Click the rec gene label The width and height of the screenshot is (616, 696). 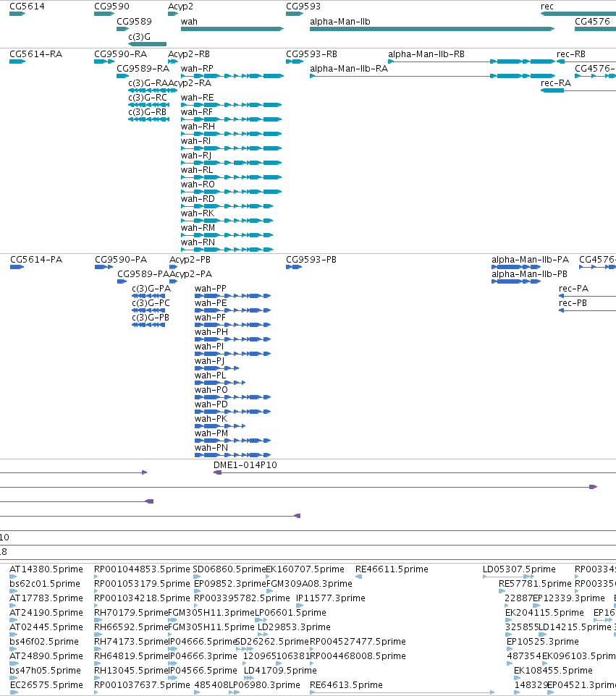click(x=547, y=7)
